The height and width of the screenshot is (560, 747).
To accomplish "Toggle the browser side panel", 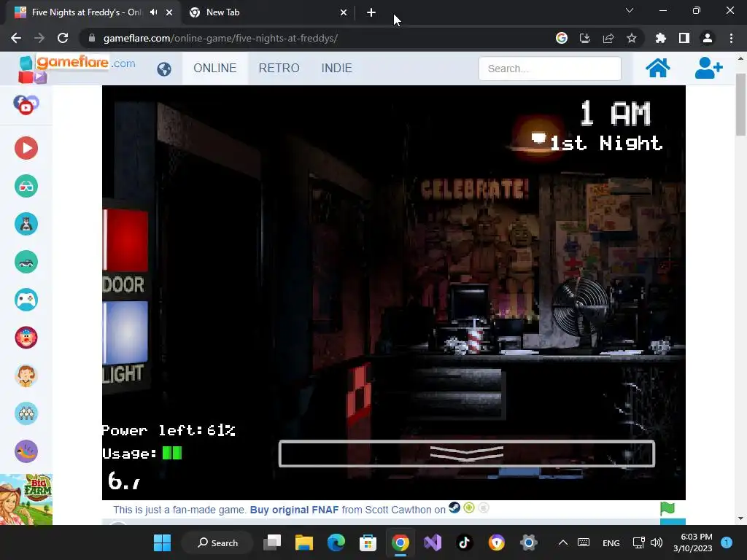I will (684, 38).
